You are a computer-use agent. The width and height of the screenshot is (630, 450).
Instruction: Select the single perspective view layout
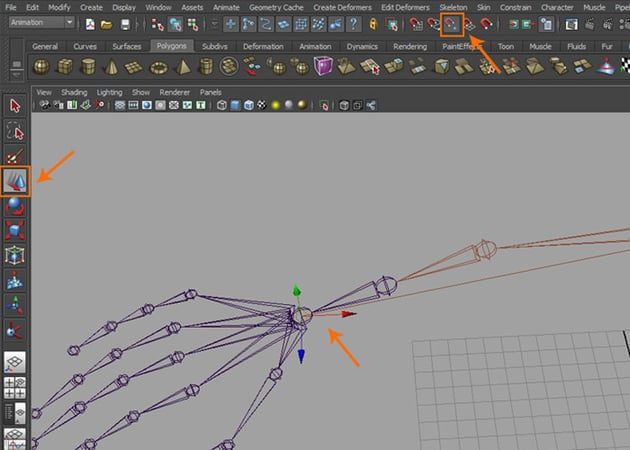tap(15, 361)
